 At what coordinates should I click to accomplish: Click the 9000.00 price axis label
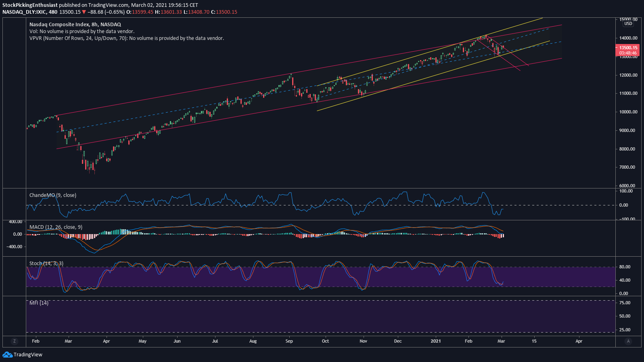[x=627, y=131]
